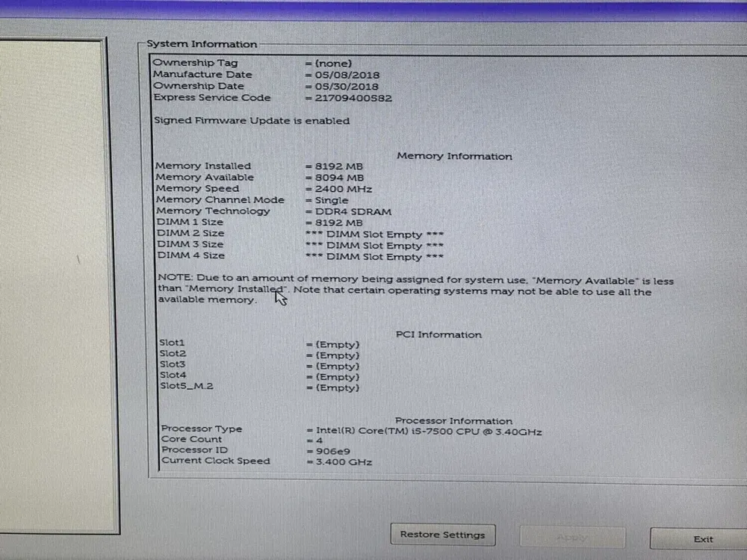Select the Memory Information heading

pos(454,156)
